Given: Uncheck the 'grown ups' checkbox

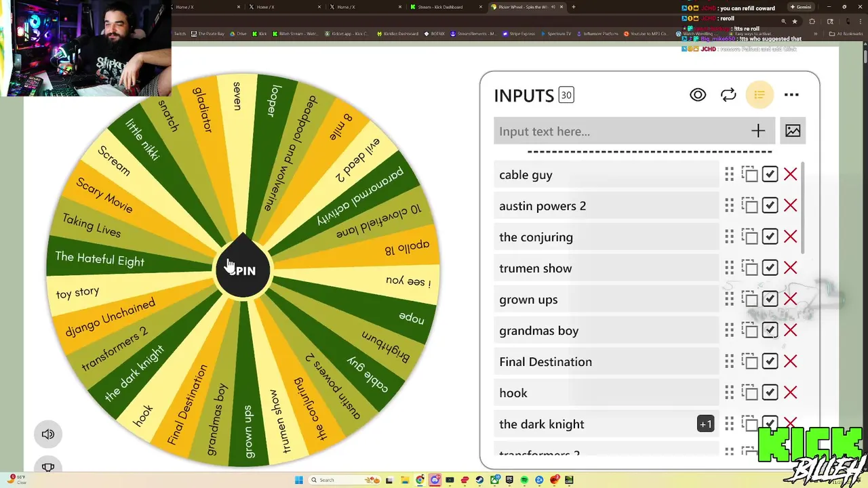Looking at the screenshot, I should click(x=770, y=299).
